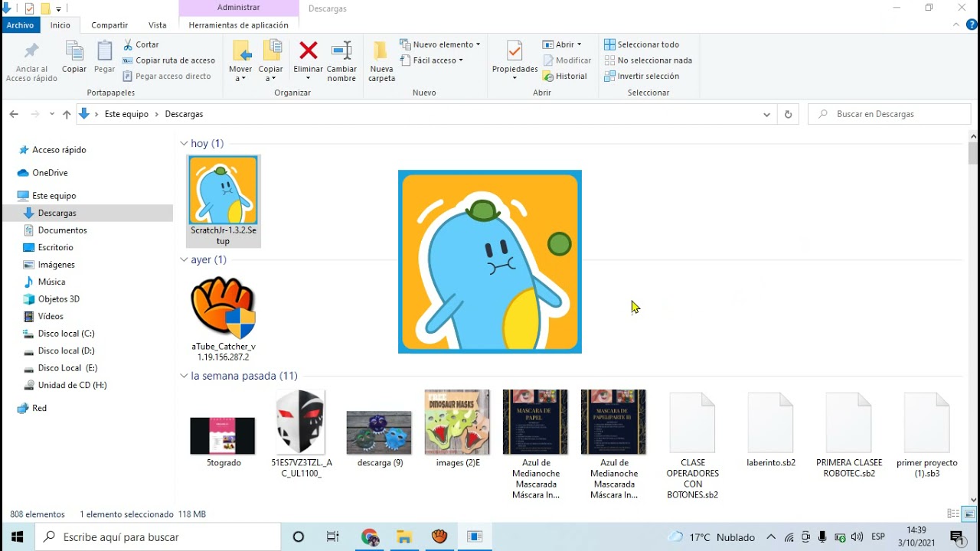Collapse la semana pasada (11) group
This screenshot has height=551, width=980.
pyautogui.click(x=185, y=376)
